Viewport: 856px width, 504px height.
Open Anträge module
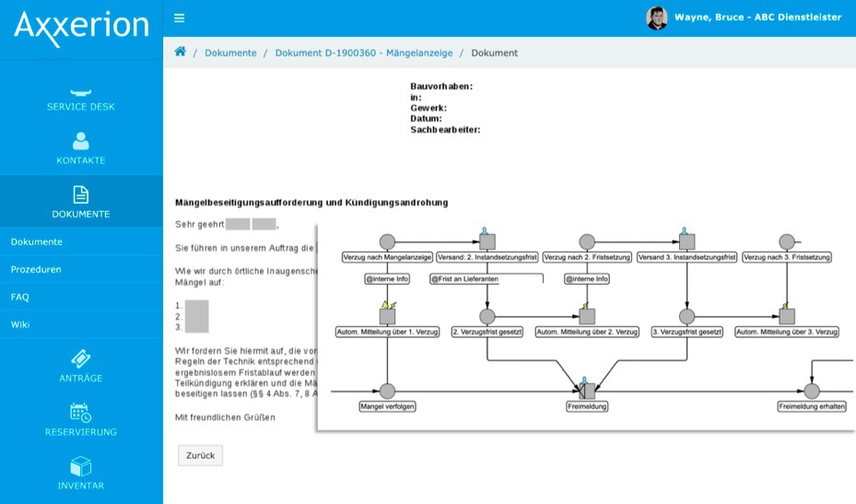click(81, 366)
